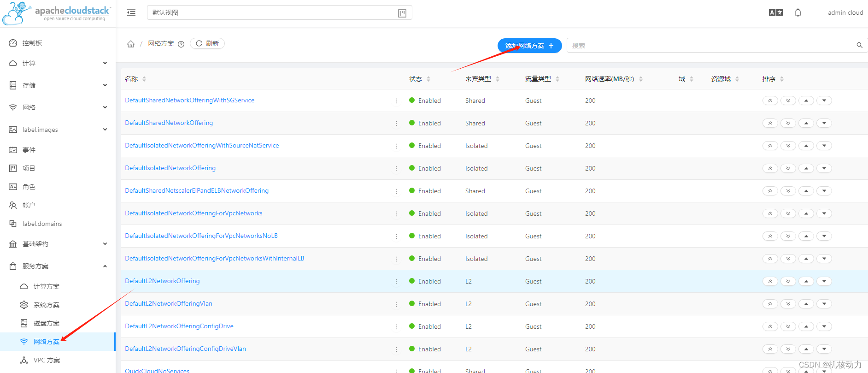Move DefaultSharedNetscalerEIPandELBNetworkOffering up one row
Viewport: 868px width, 373px height.
[x=806, y=191]
